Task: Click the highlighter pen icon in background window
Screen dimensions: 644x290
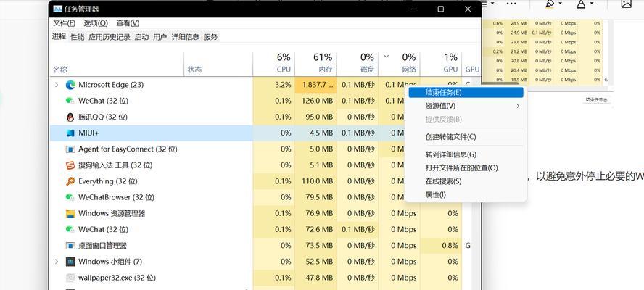Action: pos(550,4)
